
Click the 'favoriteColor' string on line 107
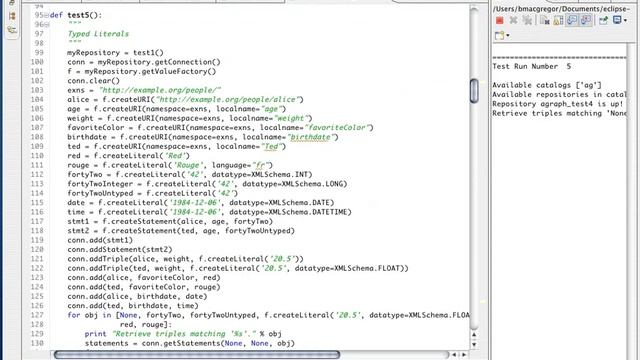coord(337,128)
